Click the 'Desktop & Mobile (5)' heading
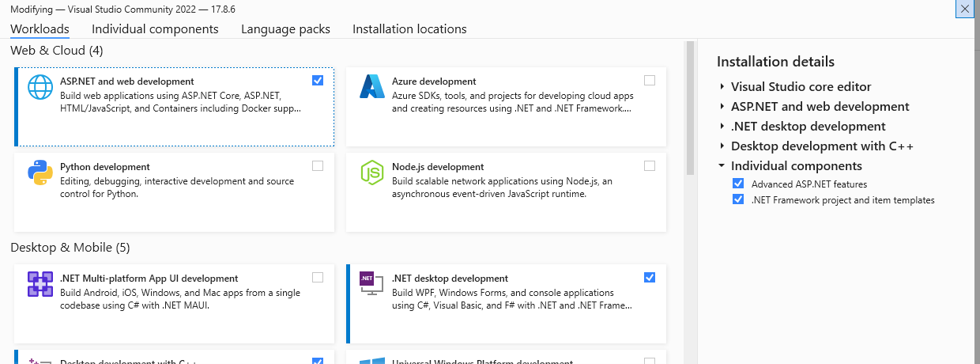The image size is (980, 364). coord(70,248)
